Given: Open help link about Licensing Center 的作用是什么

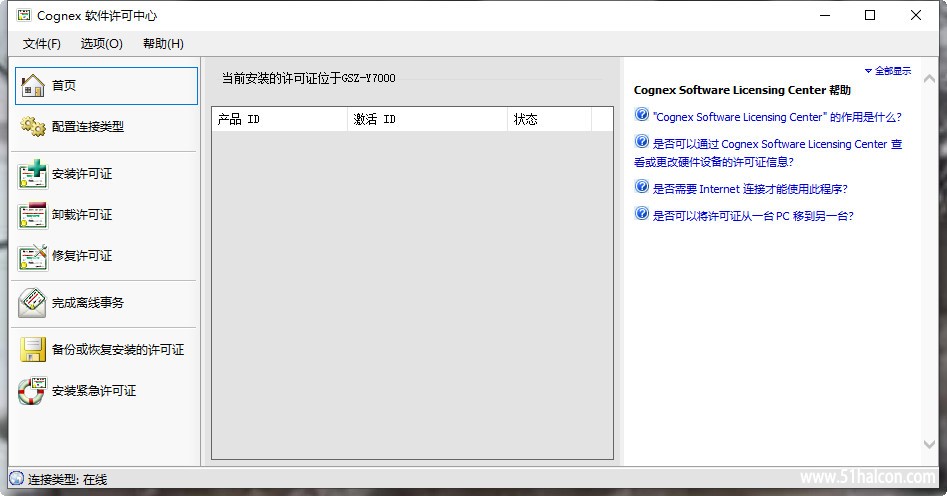Looking at the screenshot, I should [x=777, y=117].
